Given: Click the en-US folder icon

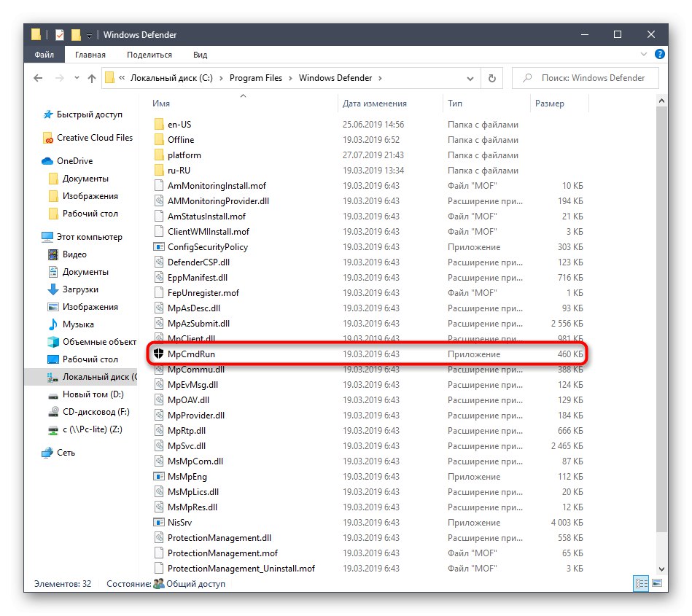Looking at the screenshot, I should click(x=159, y=125).
